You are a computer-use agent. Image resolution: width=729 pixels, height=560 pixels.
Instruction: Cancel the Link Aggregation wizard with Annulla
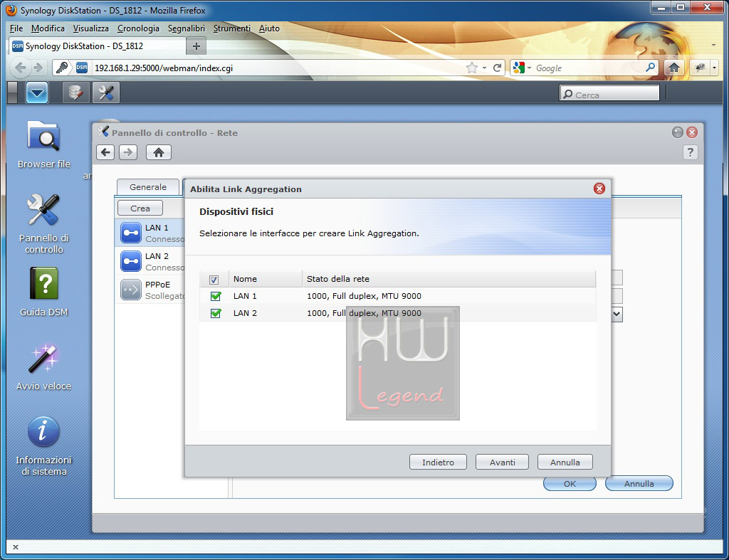pyautogui.click(x=565, y=462)
